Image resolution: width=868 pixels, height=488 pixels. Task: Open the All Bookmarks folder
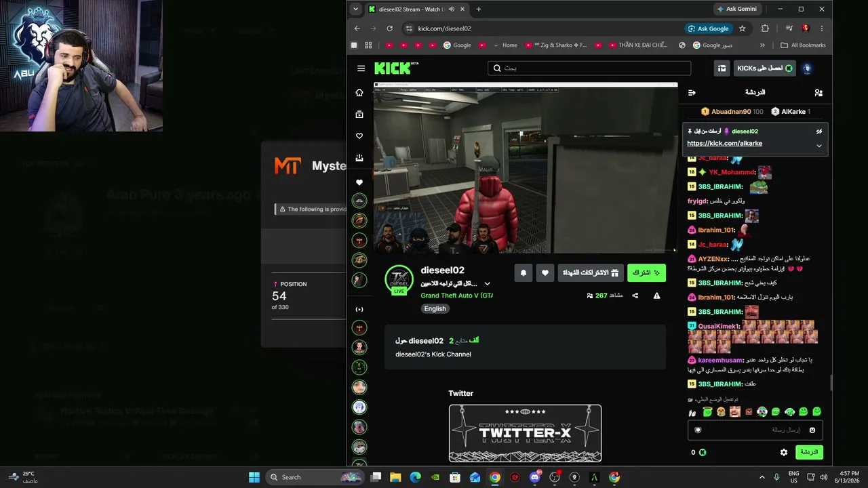coord(804,45)
